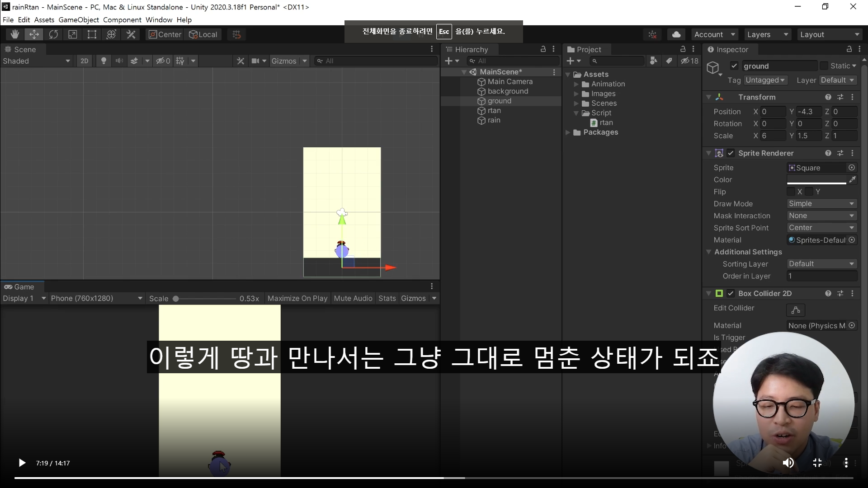Click Maximize On Play button
The height and width of the screenshot is (488, 868).
point(297,298)
